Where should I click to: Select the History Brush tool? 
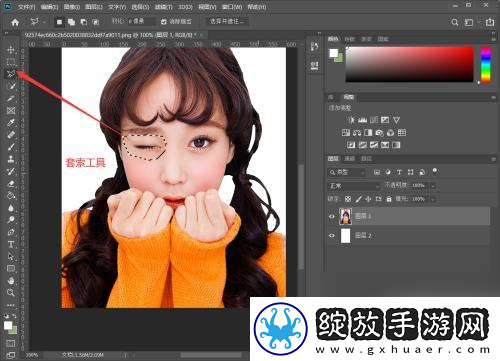point(11,171)
